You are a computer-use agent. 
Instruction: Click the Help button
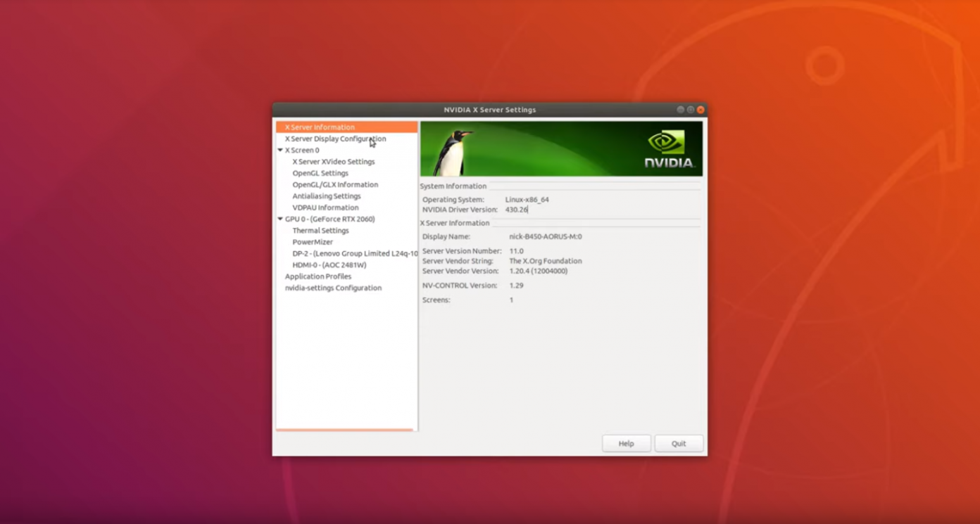(x=626, y=444)
